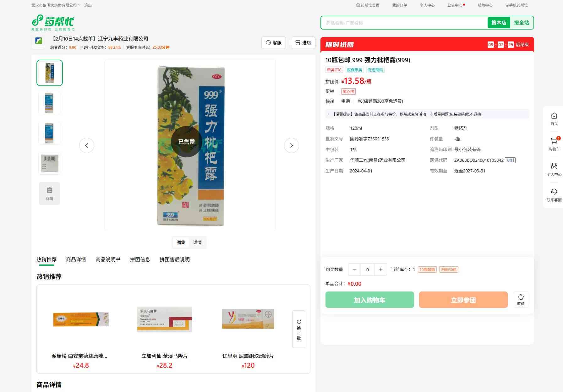Increase purchase quantity with plus button
This screenshot has width=563, height=392.
[380, 270]
